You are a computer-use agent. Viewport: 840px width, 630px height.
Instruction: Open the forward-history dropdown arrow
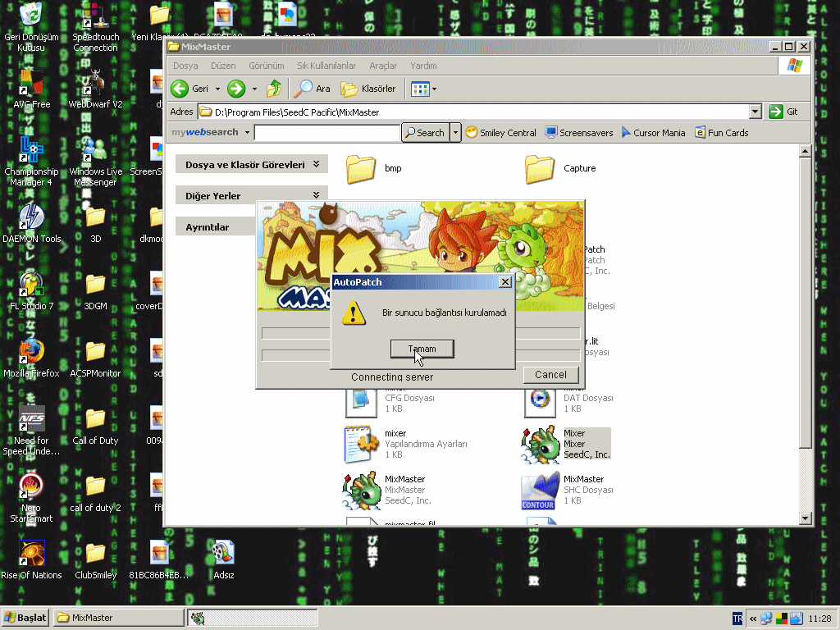(254, 89)
